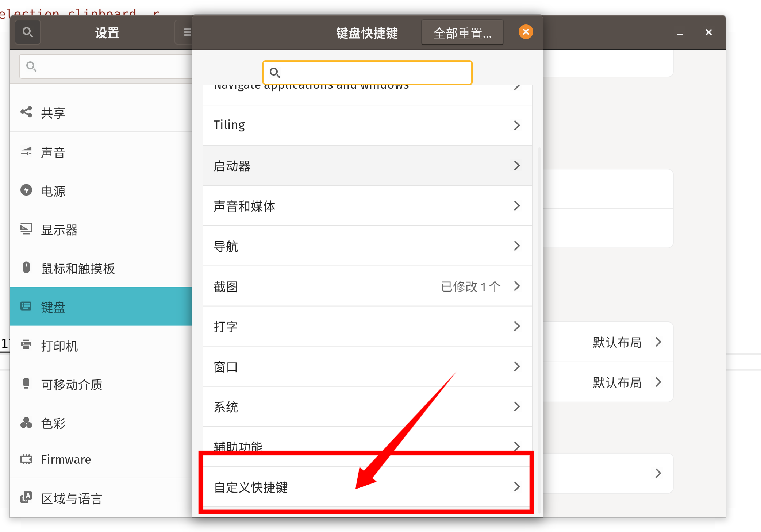Viewport: 761px width, 532px height.
Task: Click the 全部重置 reset all button
Action: 462,32
